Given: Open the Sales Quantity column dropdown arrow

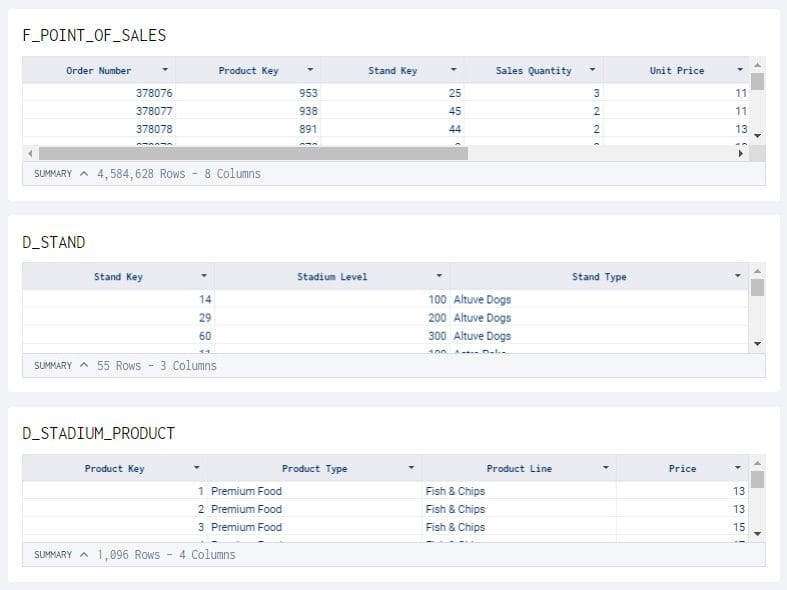Looking at the screenshot, I should (x=592, y=70).
